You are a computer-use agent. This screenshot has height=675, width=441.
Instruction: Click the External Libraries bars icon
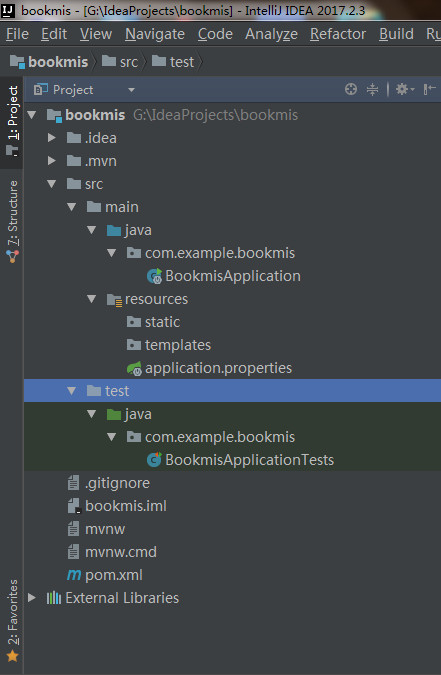pos(53,598)
